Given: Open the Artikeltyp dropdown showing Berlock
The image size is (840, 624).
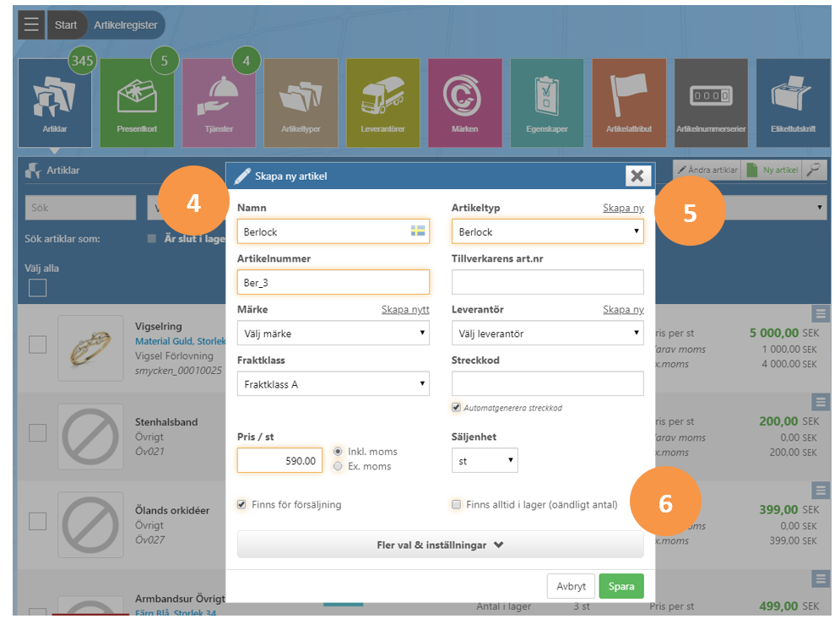Looking at the screenshot, I should click(548, 232).
